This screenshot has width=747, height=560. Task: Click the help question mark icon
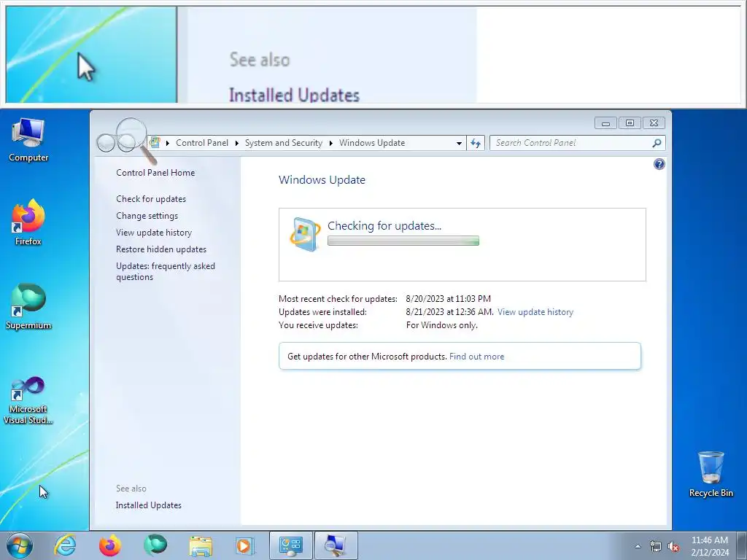click(659, 164)
